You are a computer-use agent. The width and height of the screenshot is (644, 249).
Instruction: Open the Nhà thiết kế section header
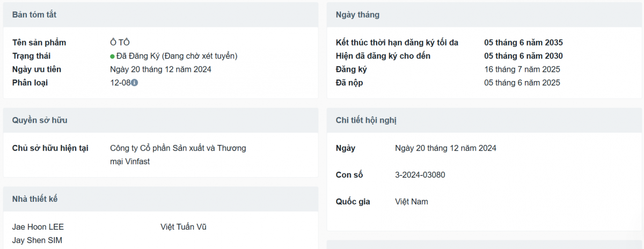click(x=160, y=199)
